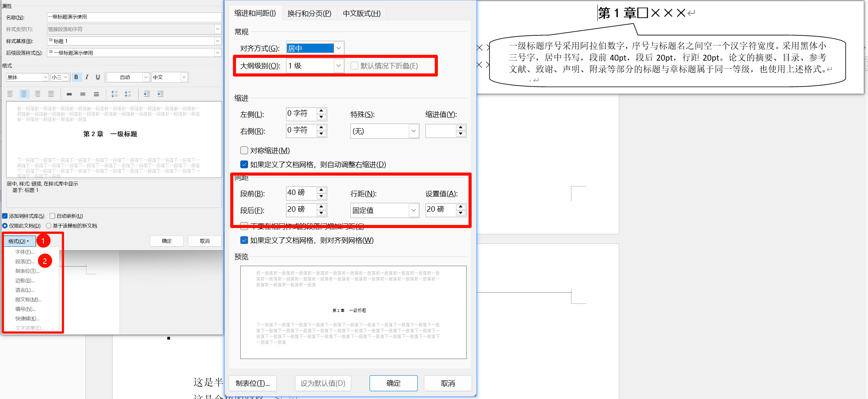
Task: Click the Italic formatting button
Action: [87, 77]
